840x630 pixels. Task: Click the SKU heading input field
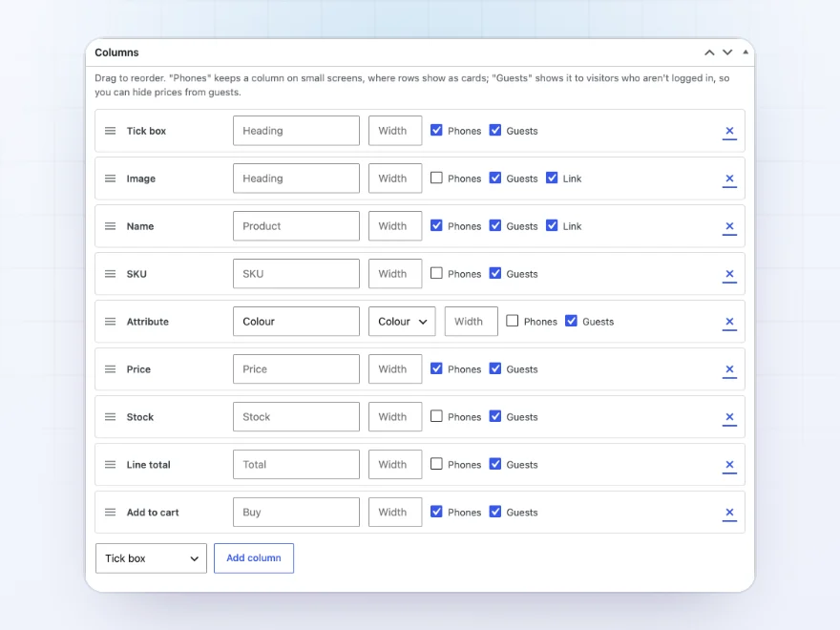pos(296,274)
